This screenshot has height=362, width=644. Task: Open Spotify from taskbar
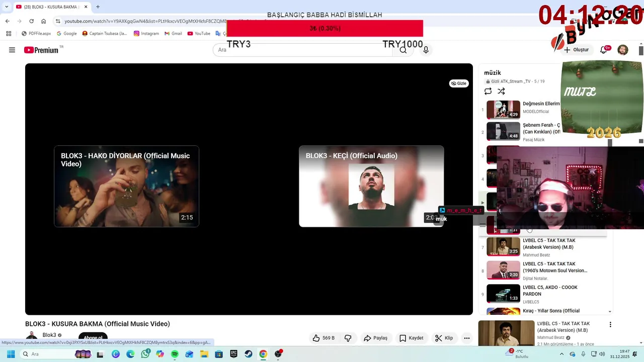[175, 354]
